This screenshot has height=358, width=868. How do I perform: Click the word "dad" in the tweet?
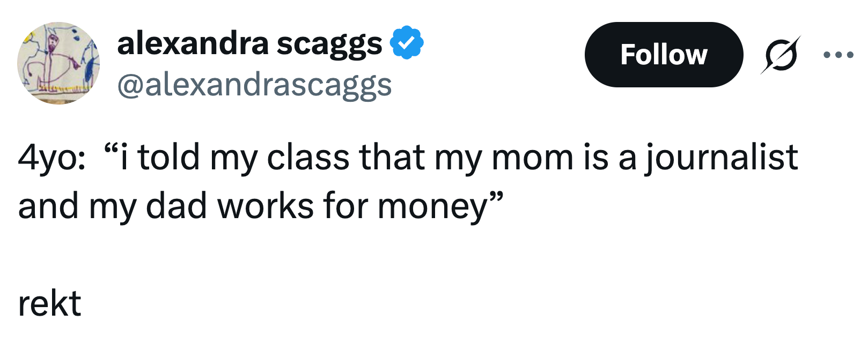[176, 206]
